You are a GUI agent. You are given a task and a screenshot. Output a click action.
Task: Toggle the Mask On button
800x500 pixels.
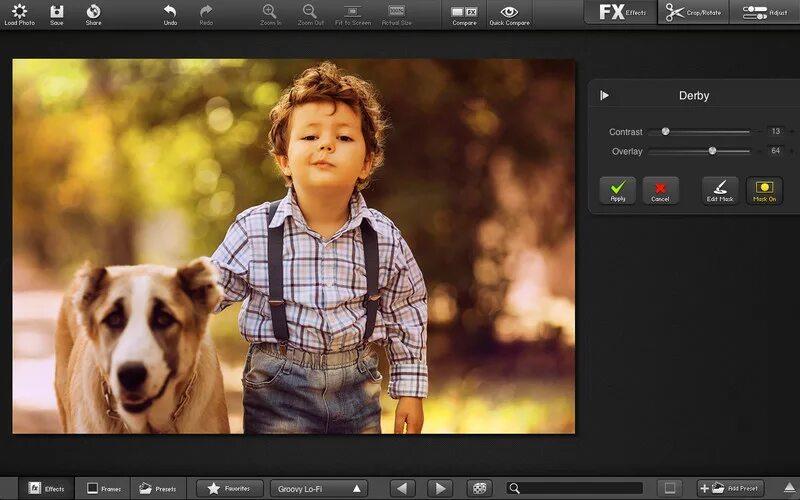coord(764,190)
